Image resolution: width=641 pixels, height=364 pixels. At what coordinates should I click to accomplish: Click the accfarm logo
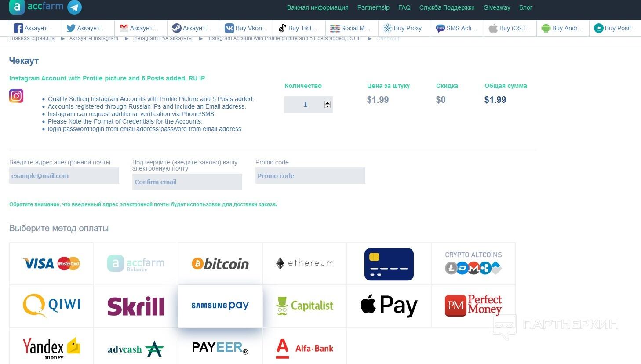36,7
